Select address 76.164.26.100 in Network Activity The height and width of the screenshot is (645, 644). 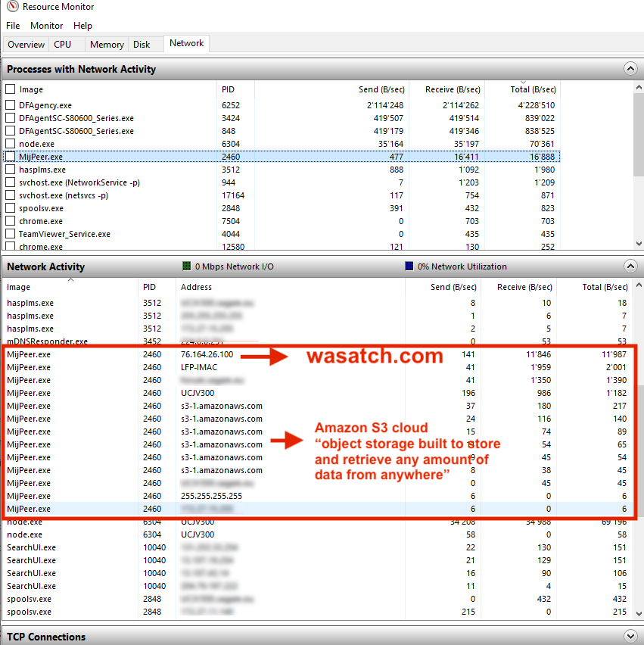[207, 354]
